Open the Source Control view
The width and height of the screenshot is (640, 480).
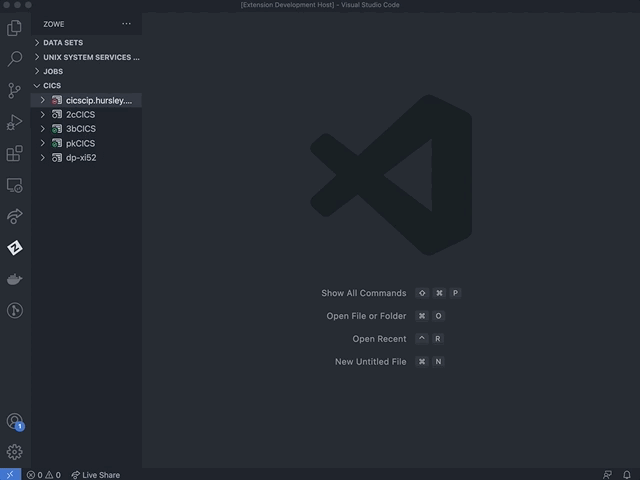tap(15, 91)
